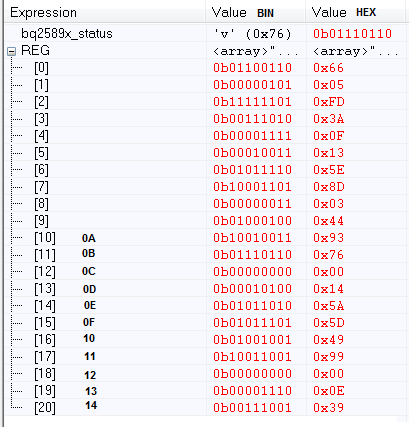
Task: Click binary value 0b01001001
Action: (253, 340)
